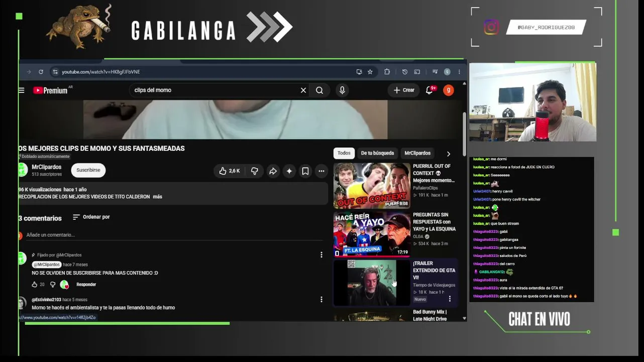Select the 'MrClipardos' filter chip
Image resolution: width=644 pixels, height=362 pixels.
click(417, 153)
